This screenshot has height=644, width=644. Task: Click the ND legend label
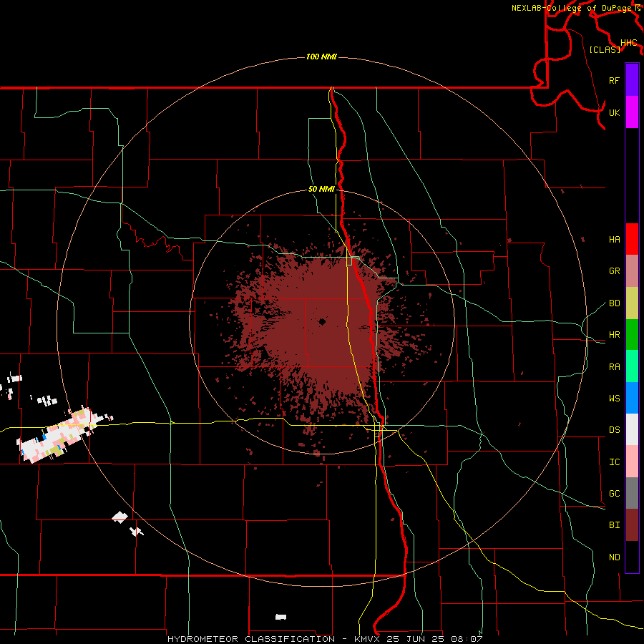(614, 557)
